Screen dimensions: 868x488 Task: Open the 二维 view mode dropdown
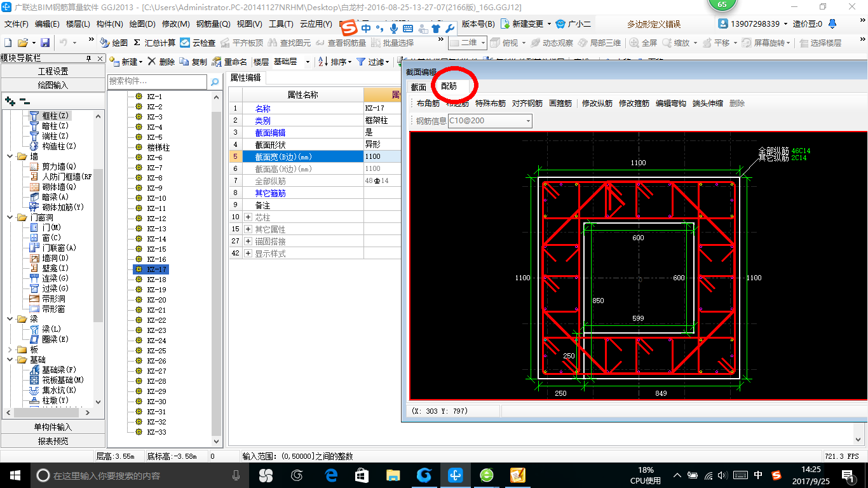(x=483, y=43)
